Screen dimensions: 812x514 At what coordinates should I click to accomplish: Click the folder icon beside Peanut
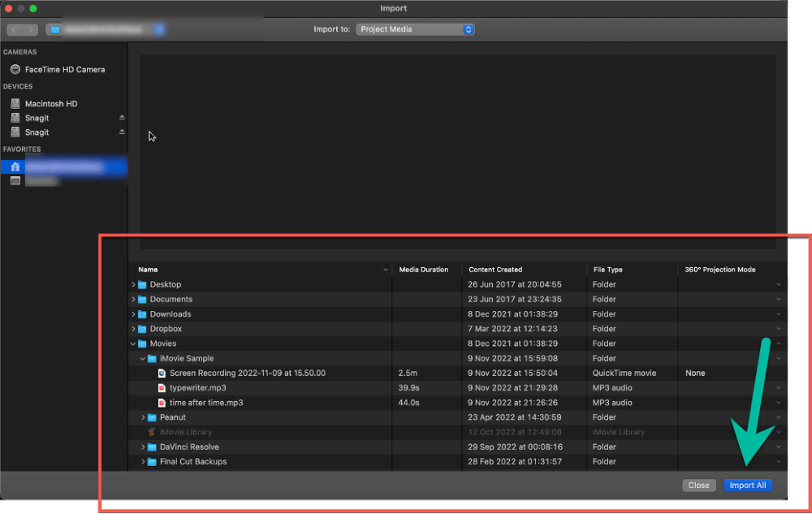click(x=153, y=417)
